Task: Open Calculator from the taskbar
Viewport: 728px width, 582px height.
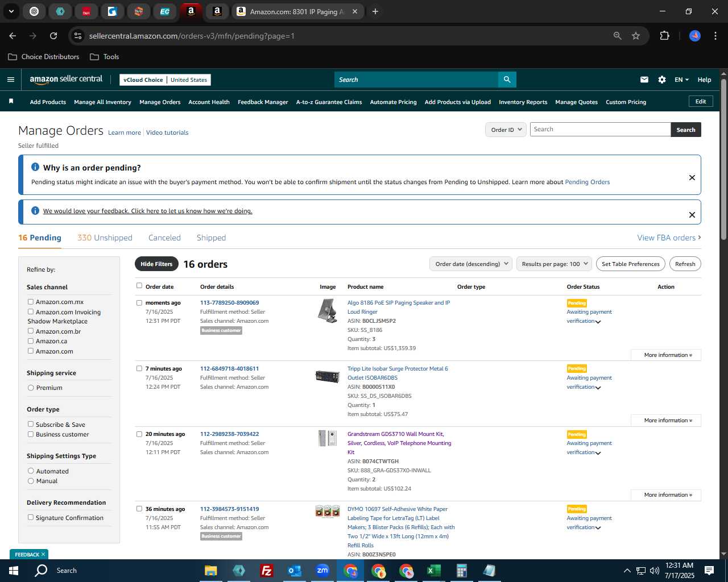Action: pos(461,571)
